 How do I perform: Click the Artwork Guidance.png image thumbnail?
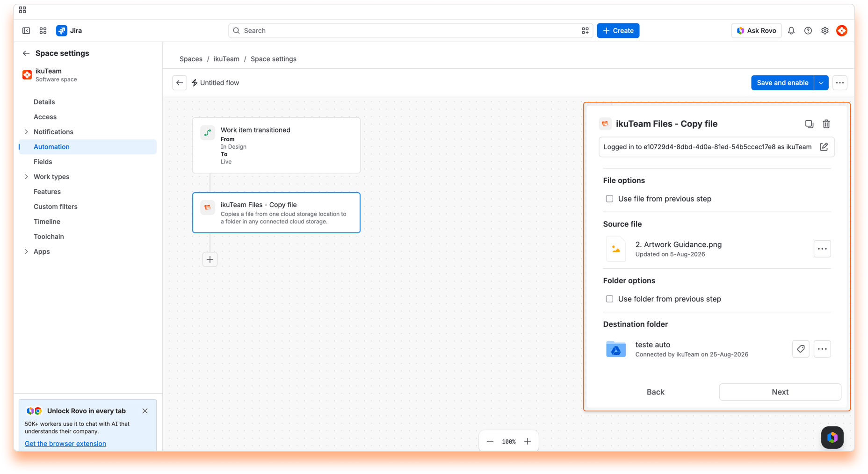(x=616, y=249)
